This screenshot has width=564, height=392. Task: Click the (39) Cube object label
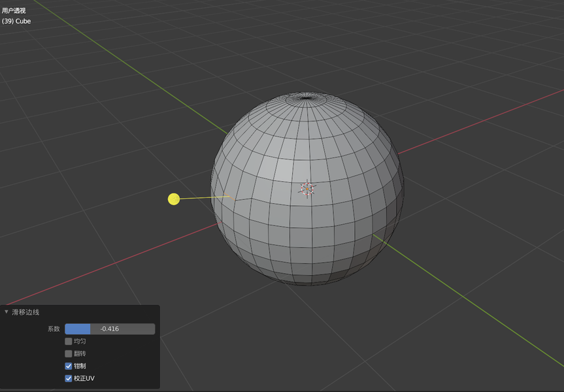[x=16, y=21]
